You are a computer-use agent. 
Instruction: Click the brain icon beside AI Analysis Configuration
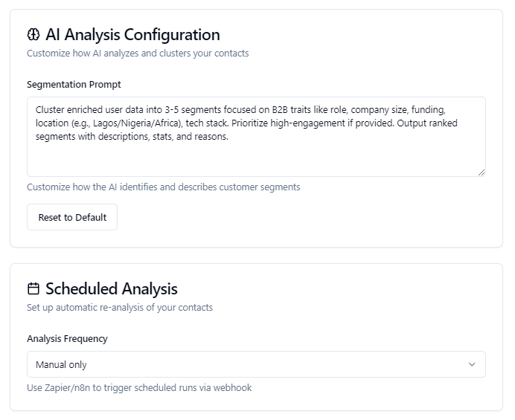tap(33, 35)
